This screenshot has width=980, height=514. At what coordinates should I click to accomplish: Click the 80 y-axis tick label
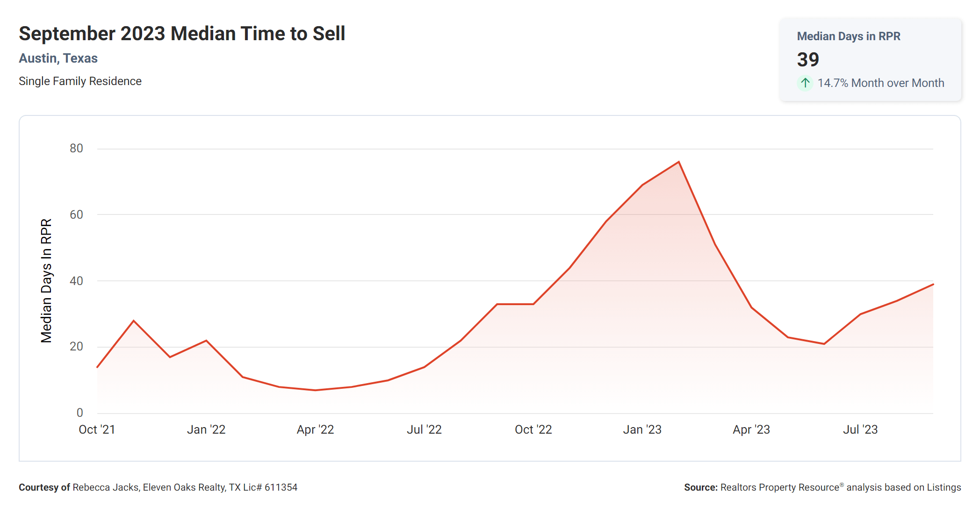[76, 149]
